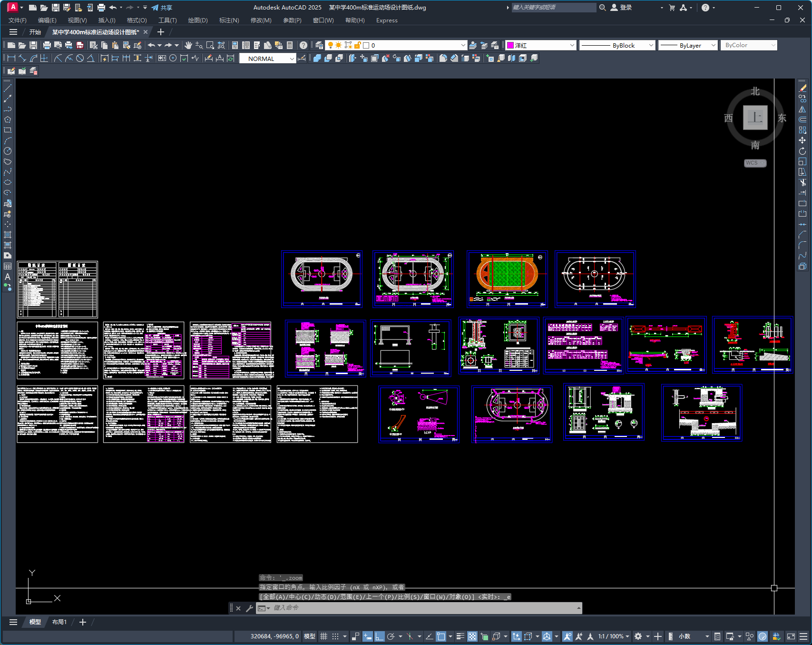This screenshot has height=645, width=812.
Task: Click the 共享 share button
Action: point(162,8)
